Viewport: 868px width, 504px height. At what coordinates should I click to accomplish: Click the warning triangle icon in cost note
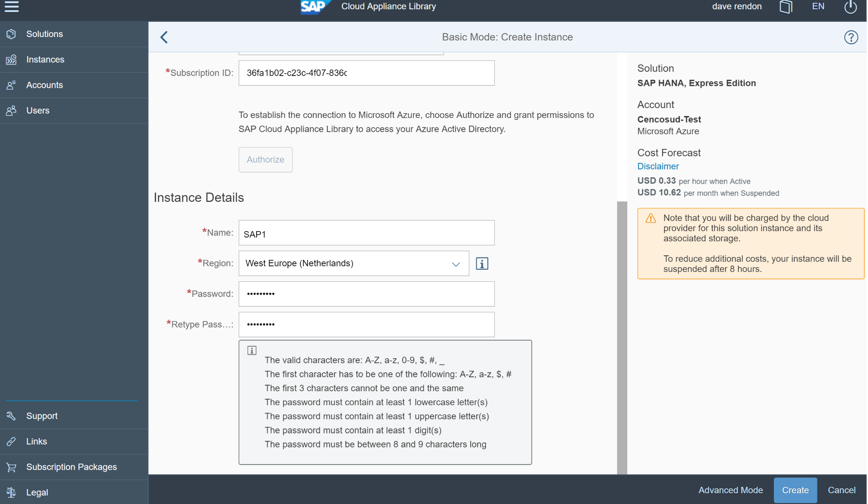tap(651, 218)
